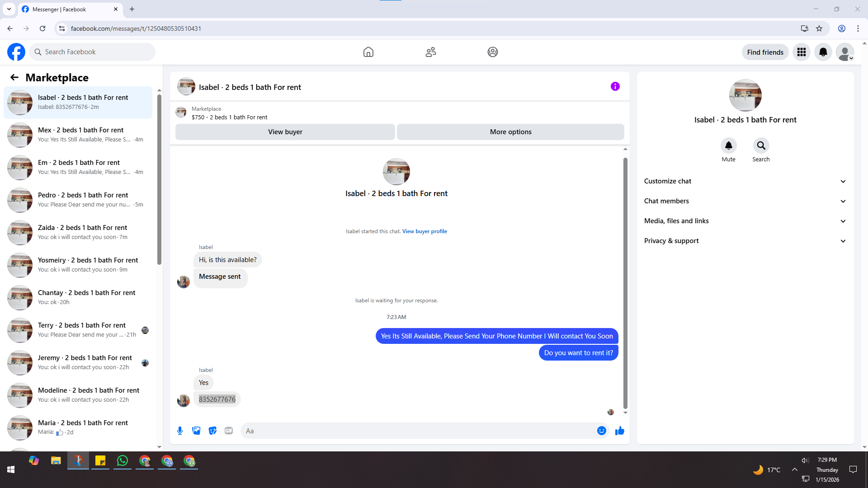
Task: Click the View buyer button
Action: [x=285, y=132]
